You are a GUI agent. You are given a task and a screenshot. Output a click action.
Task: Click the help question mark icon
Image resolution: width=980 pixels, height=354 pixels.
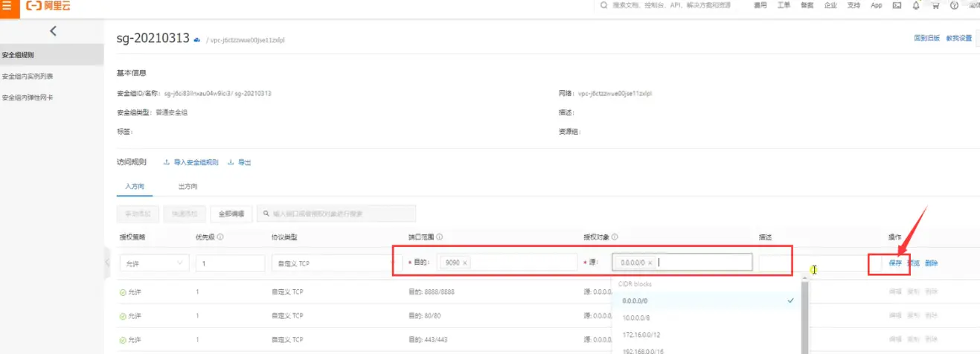click(x=954, y=5)
